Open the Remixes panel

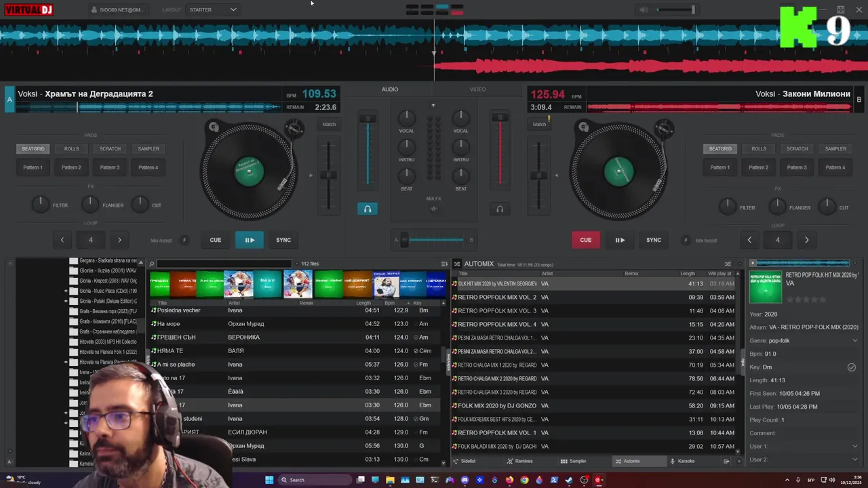pos(519,461)
